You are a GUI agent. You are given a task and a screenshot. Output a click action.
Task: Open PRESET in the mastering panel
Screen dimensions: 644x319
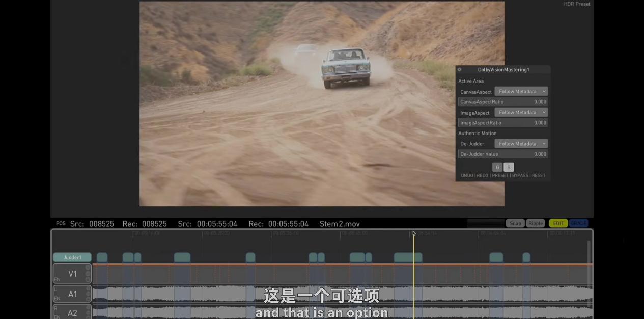500,176
